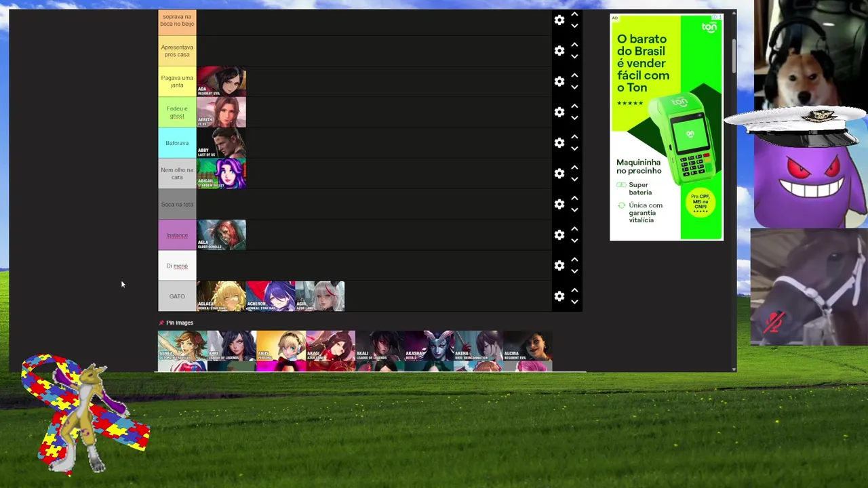Select the Abby Last of Us image
868x488 pixels.
pos(221,143)
